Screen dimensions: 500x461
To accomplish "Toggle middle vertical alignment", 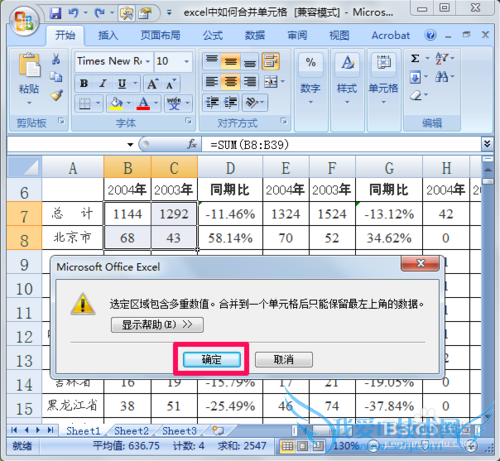I will click(231, 61).
